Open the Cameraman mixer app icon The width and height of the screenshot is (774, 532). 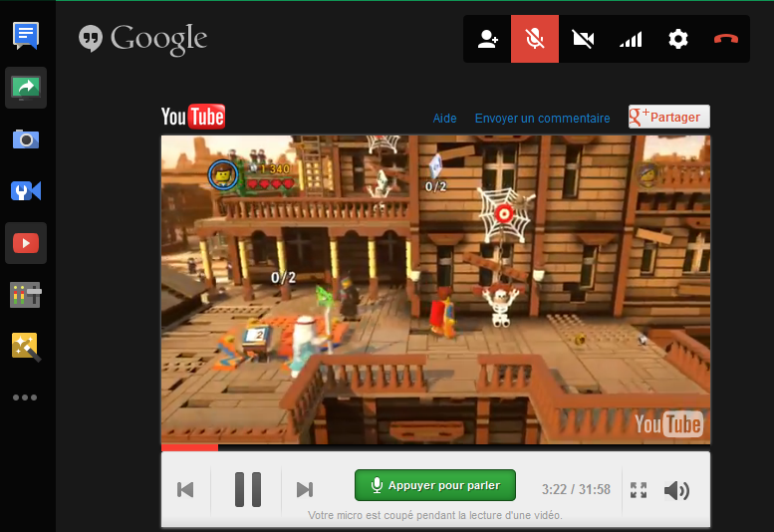[x=26, y=295]
